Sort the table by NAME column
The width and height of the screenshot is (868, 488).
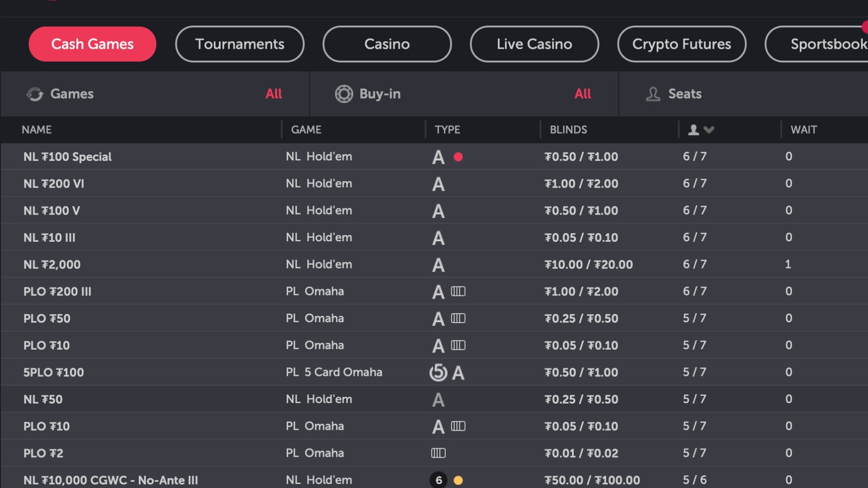(x=37, y=130)
